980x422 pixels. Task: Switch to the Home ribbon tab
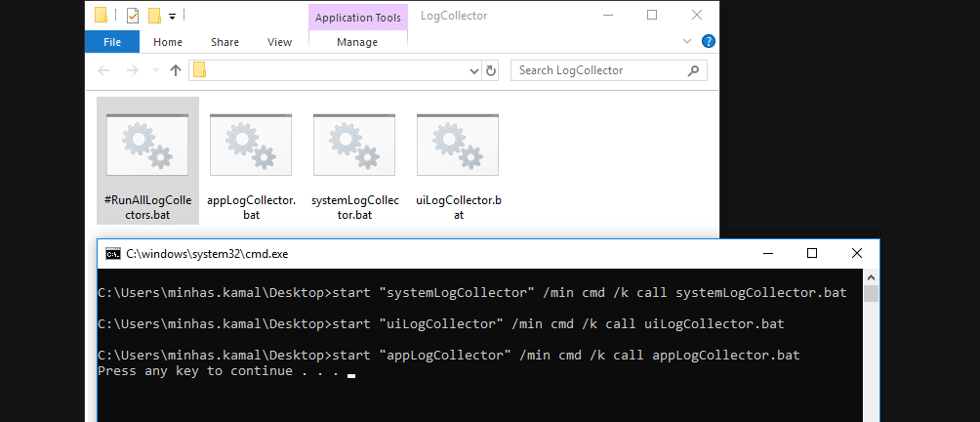[168, 42]
